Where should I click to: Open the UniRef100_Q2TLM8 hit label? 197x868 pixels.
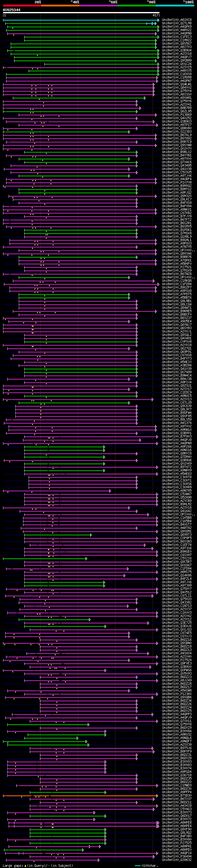pos(177,23)
